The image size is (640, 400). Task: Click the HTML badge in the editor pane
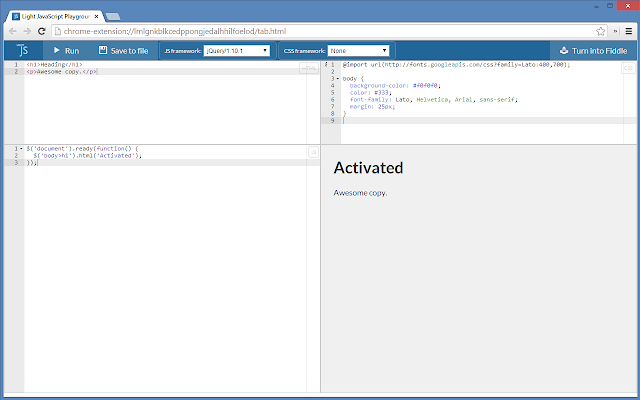[309, 68]
